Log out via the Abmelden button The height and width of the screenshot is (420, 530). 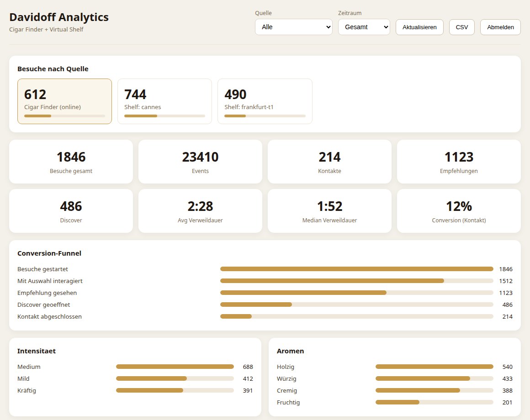coord(500,27)
